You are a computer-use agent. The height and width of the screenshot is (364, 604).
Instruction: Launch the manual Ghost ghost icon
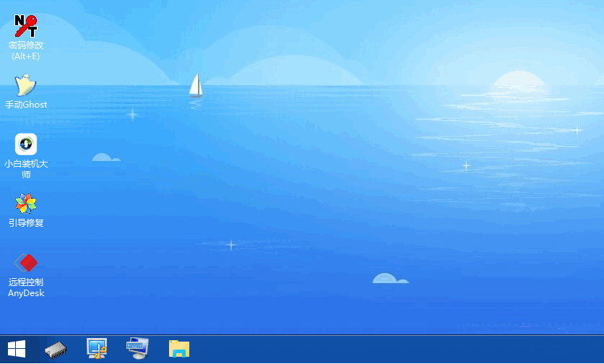26,85
